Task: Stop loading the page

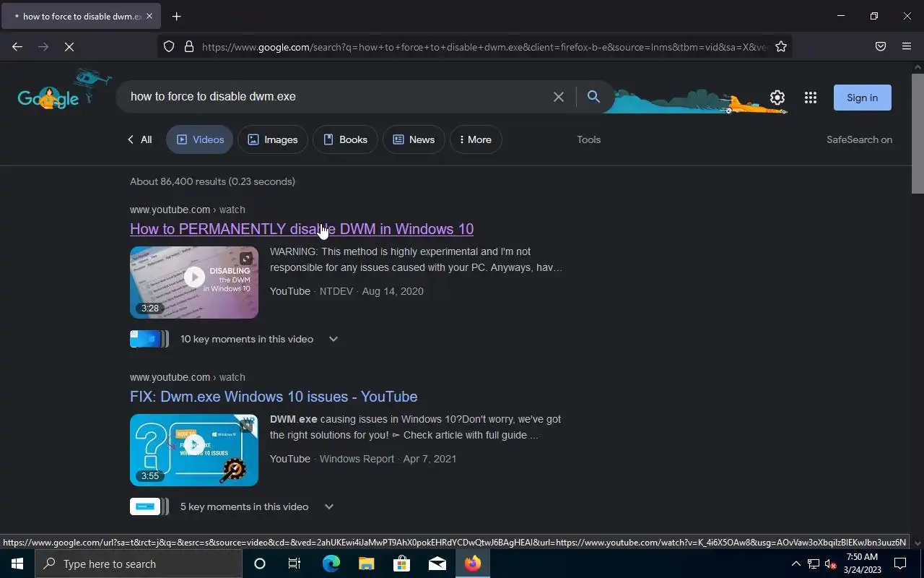Action: (69, 47)
